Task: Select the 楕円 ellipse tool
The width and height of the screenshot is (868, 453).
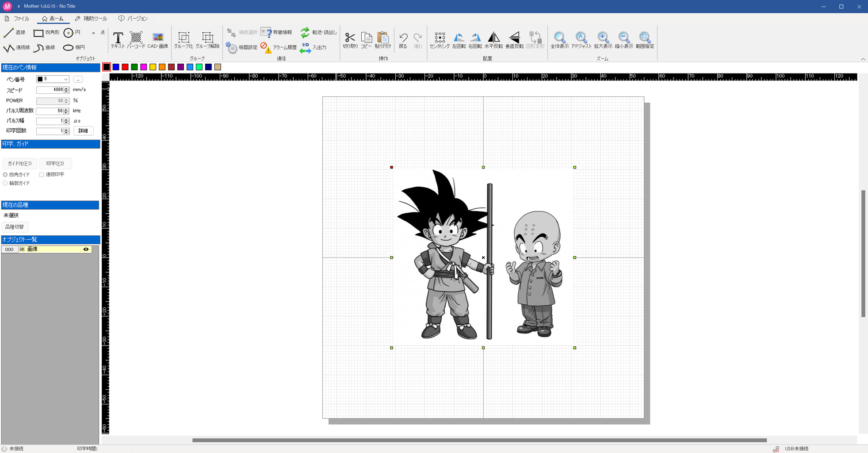Action: point(74,47)
